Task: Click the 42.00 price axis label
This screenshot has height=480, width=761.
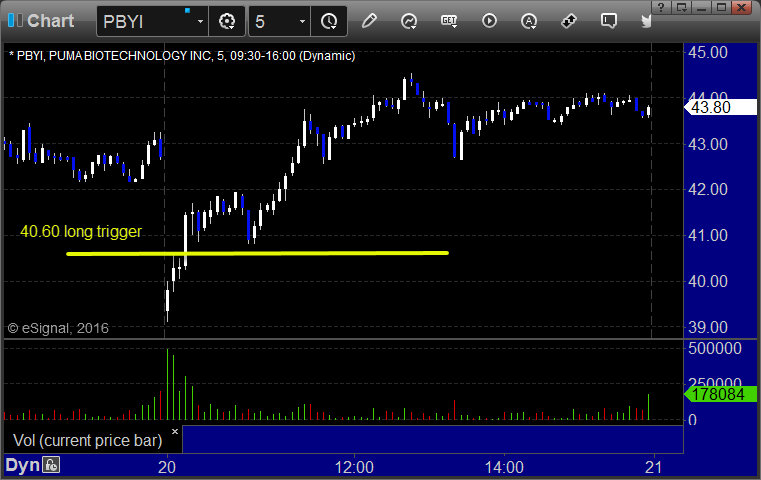Action: click(708, 189)
